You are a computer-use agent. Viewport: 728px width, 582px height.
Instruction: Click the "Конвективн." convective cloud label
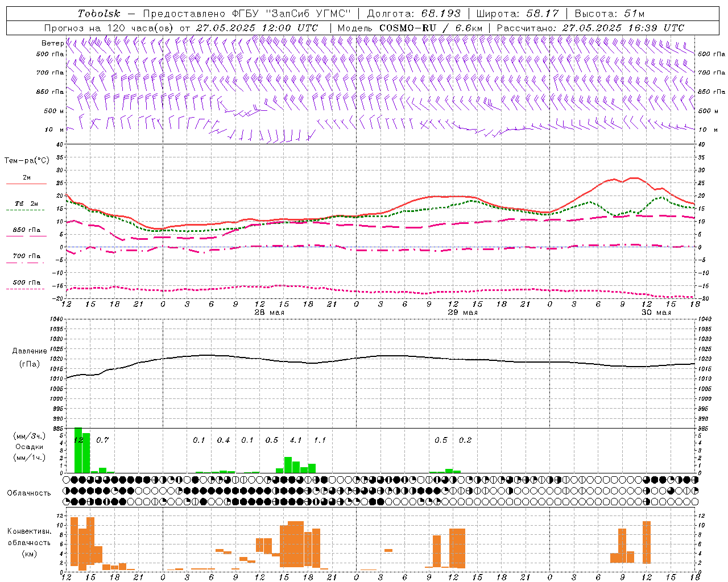pos(30,531)
